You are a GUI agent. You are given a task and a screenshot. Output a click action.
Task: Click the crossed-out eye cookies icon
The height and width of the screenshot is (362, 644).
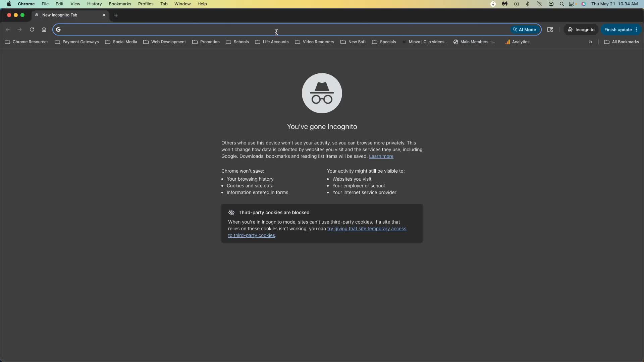click(231, 213)
